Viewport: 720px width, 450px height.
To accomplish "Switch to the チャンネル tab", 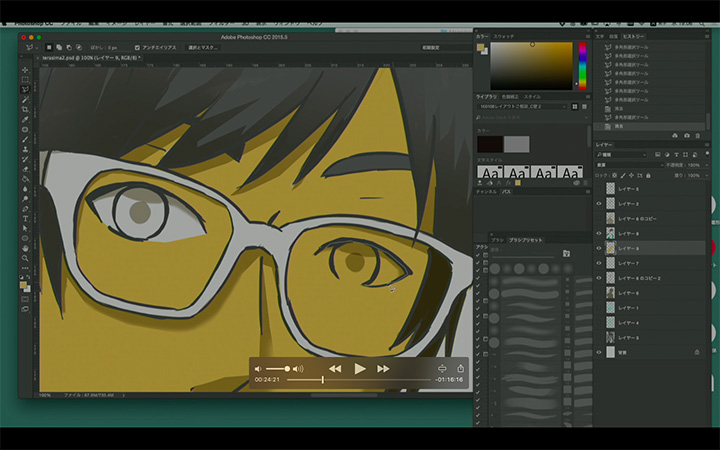I will click(x=486, y=191).
